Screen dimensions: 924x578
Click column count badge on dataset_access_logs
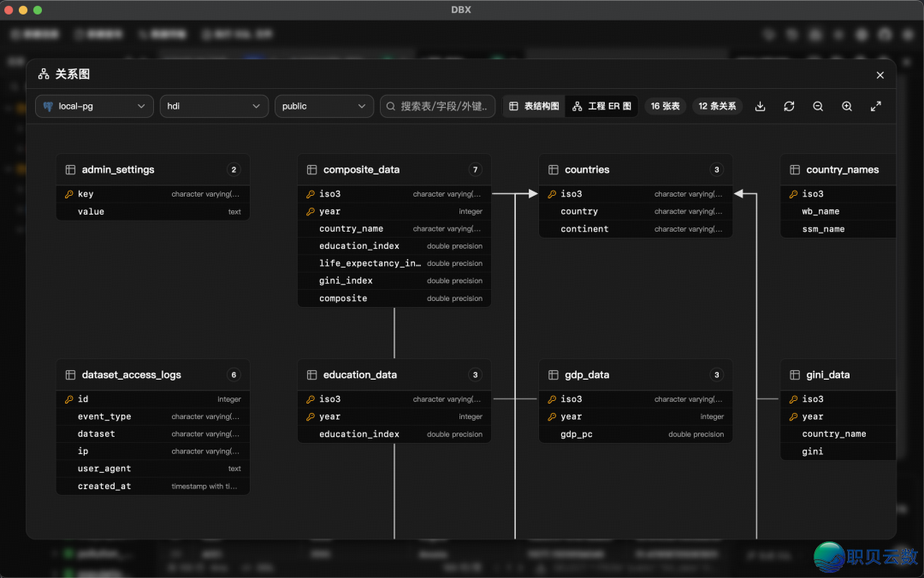pos(234,375)
